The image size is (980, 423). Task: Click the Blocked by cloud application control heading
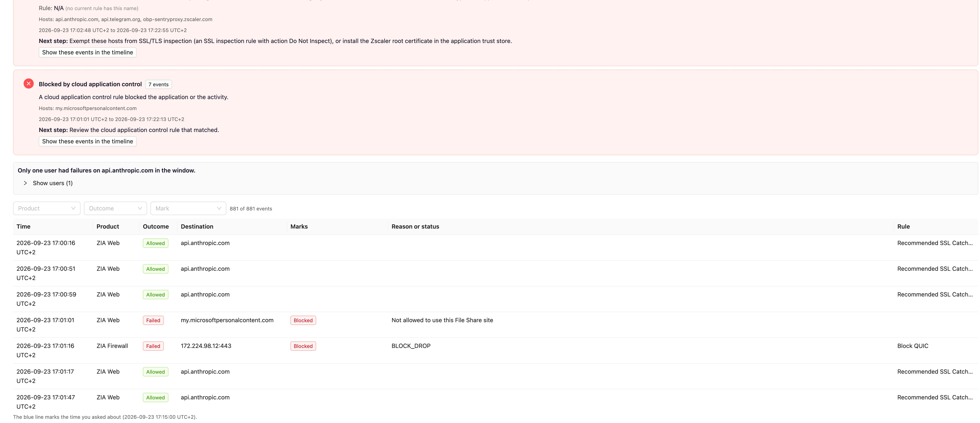pos(90,84)
